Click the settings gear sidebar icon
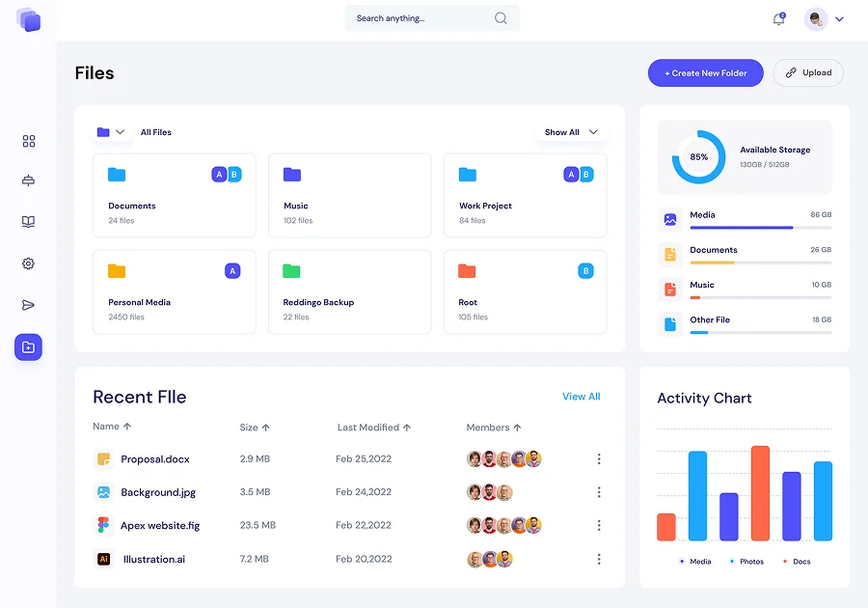Image resolution: width=868 pixels, height=608 pixels. [x=29, y=263]
